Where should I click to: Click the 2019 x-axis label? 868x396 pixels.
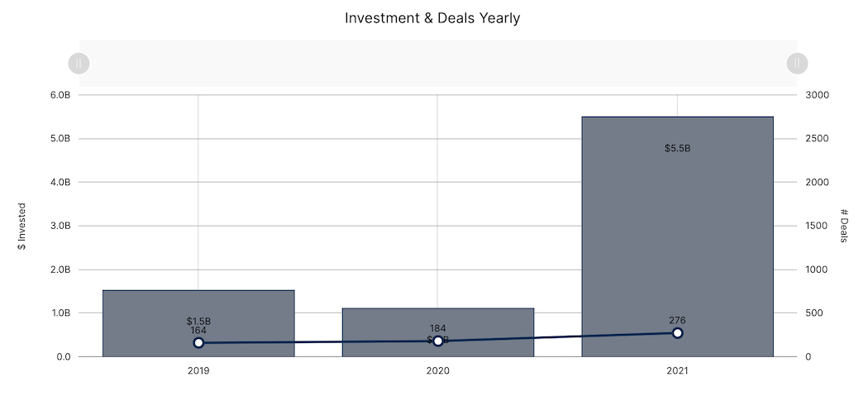point(198,372)
